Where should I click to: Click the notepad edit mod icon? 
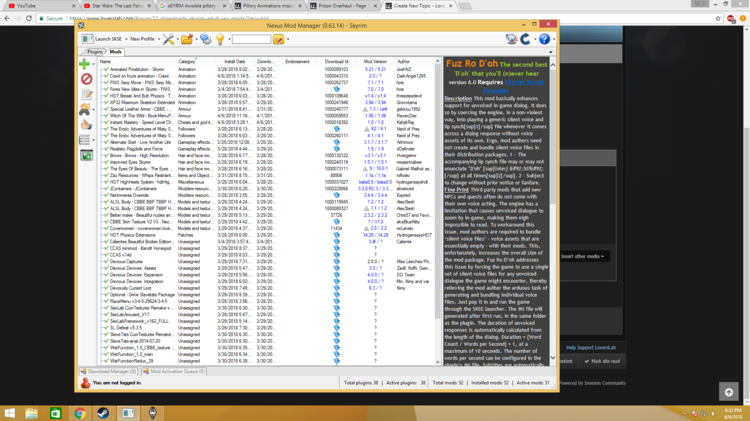tap(86, 94)
